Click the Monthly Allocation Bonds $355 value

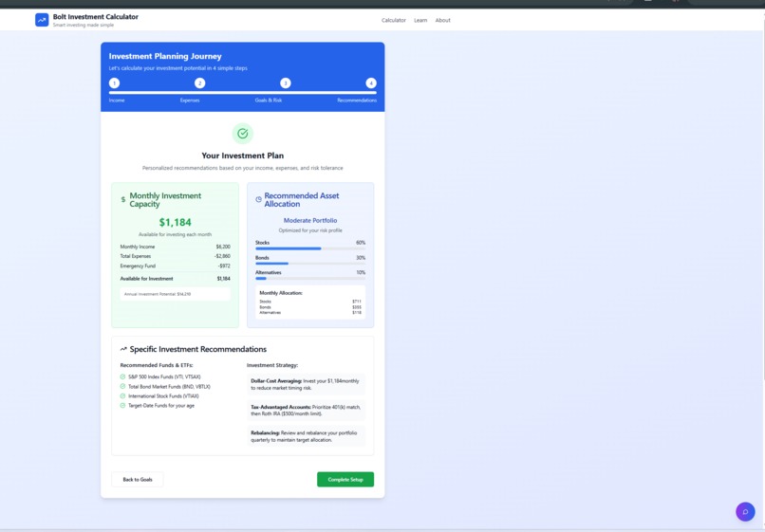[x=357, y=307]
